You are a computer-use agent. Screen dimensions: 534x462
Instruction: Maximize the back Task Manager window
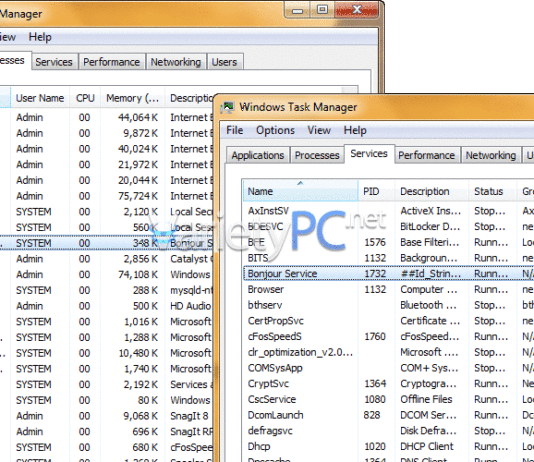point(322,10)
